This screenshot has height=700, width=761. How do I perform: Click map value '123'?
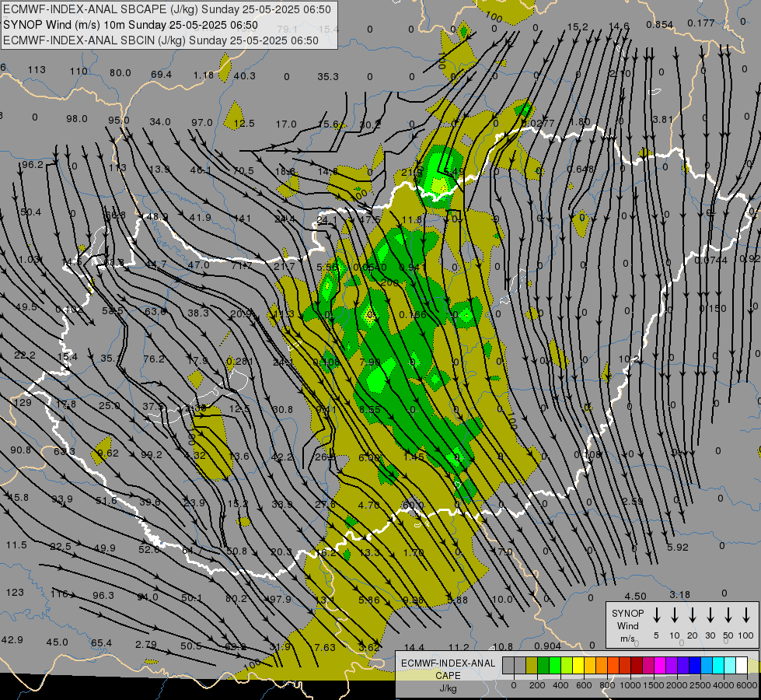click(15, 592)
